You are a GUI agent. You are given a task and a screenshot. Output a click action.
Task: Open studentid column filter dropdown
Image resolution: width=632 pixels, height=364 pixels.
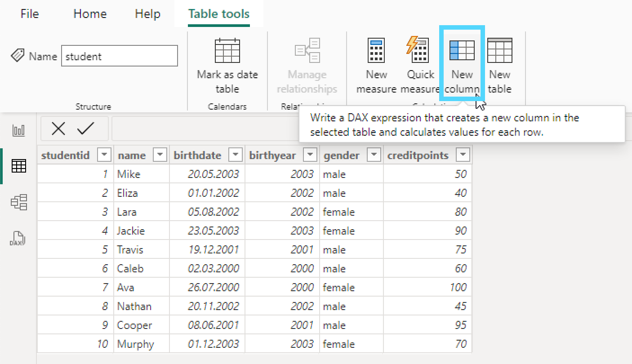click(x=104, y=155)
